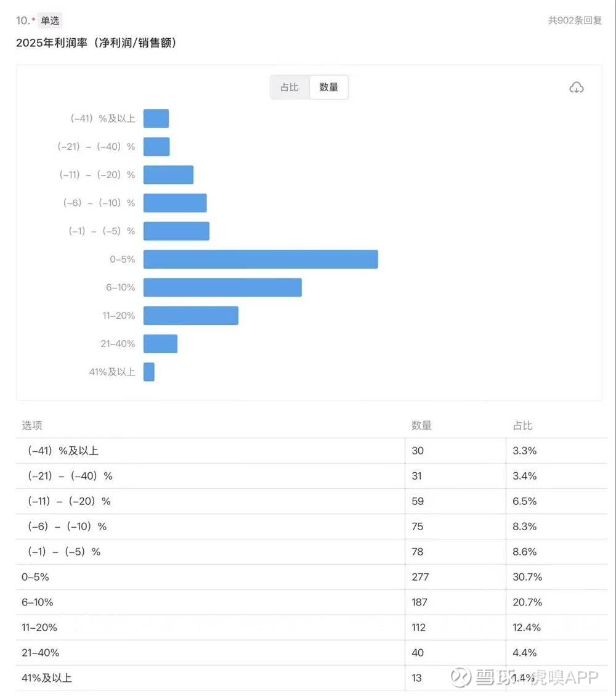Click the 共902条回复 reply count
This screenshot has height=696, width=616.
tap(575, 20)
